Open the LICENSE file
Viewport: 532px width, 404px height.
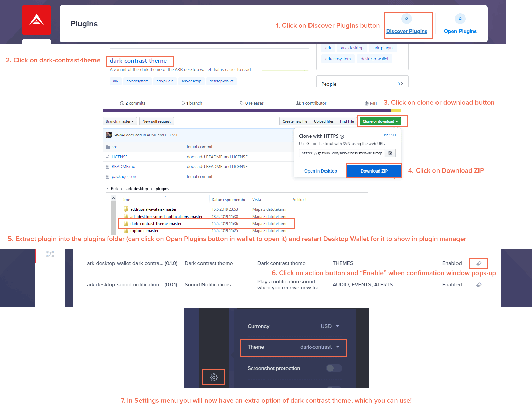coord(120,157)
